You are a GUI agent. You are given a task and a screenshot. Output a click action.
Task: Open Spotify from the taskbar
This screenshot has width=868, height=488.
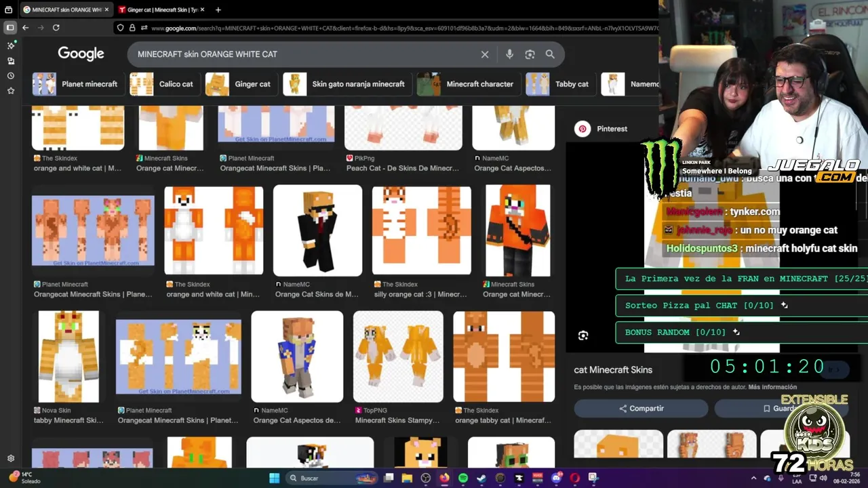click(x=463, y=478)
